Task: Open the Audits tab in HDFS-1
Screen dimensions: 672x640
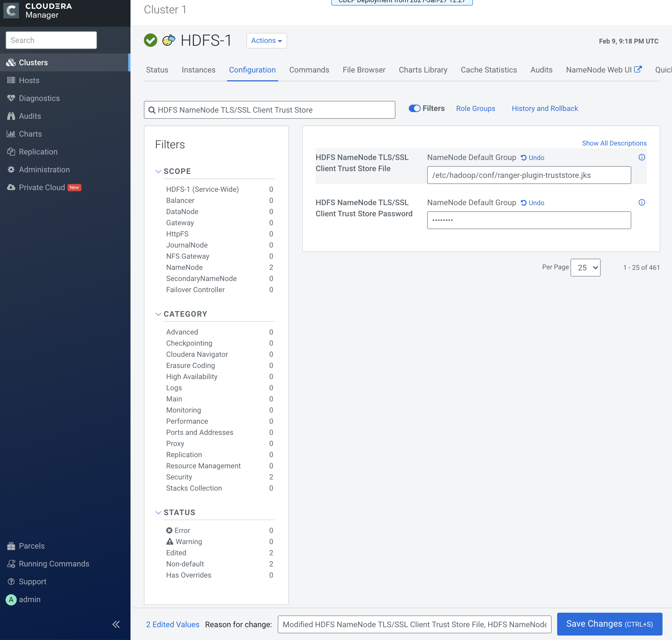Action: pyautogui.click(x=541, y=70)
